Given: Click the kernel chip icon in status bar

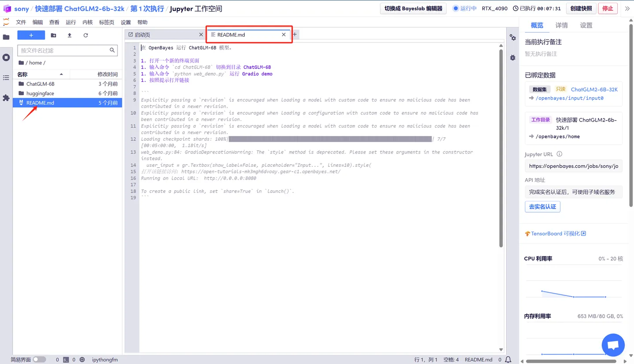Looking at the screenshot, I should pyautogui.click(x=82, y=360).
